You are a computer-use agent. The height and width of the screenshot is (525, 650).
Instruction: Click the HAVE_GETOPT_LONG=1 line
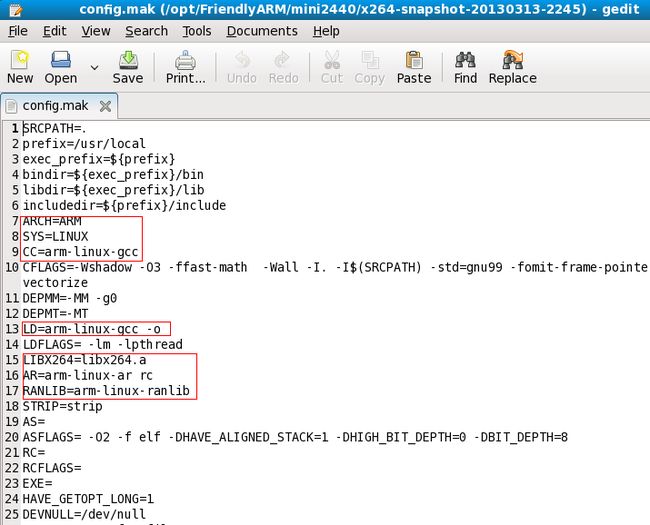pos(88,499)
